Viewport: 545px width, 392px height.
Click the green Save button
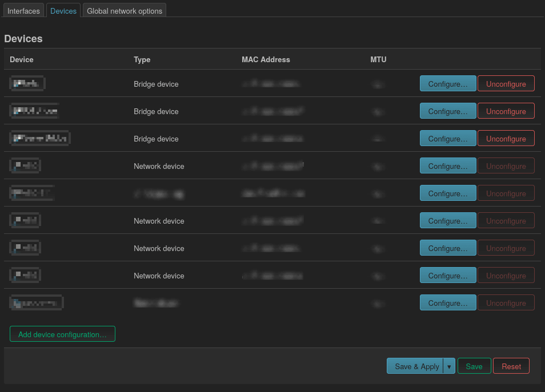pos(474,366)
